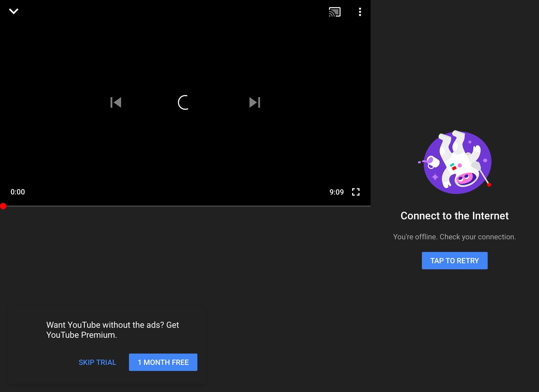Click the Connect to the Internet heading

[x=455, y=216]
